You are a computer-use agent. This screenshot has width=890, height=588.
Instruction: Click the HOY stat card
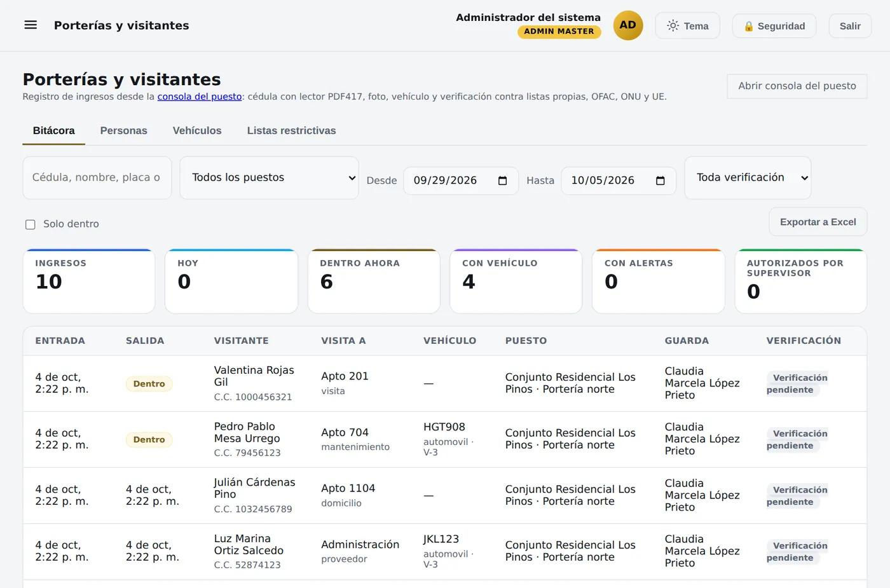pyautogui.click(x=231, y=281)
